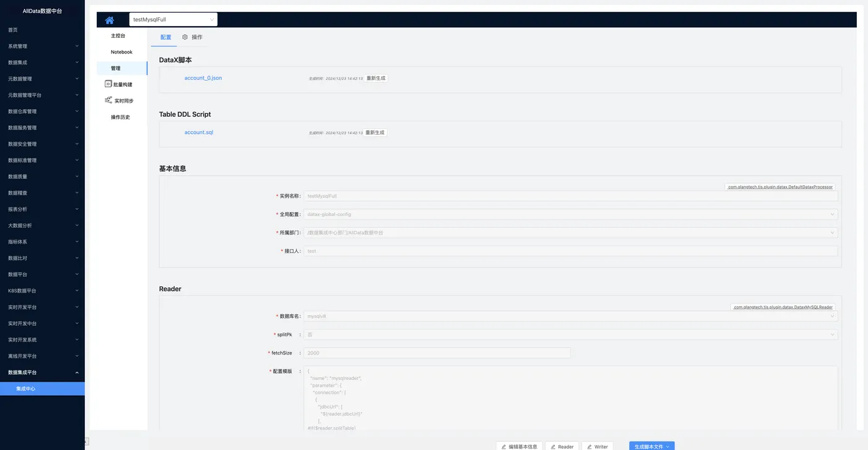Switch to the 配置 tab
868x450 pixels.
pos(166,37)
